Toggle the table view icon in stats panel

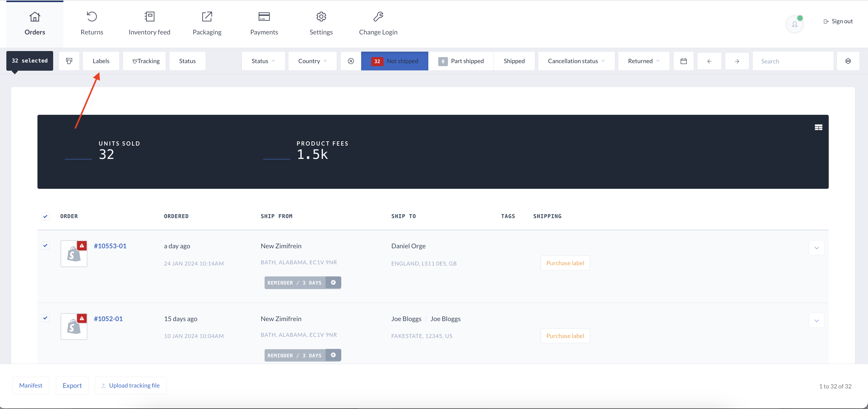818,127
